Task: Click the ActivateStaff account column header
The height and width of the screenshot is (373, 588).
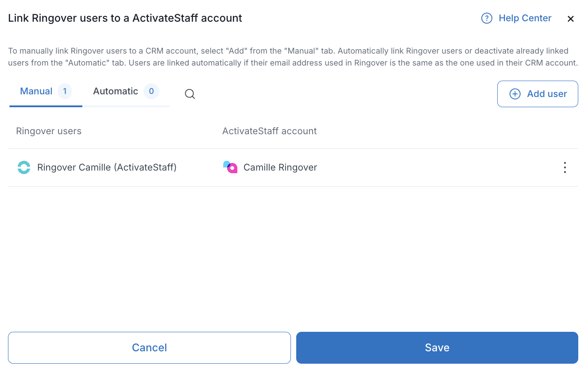Action: (270, 131)
